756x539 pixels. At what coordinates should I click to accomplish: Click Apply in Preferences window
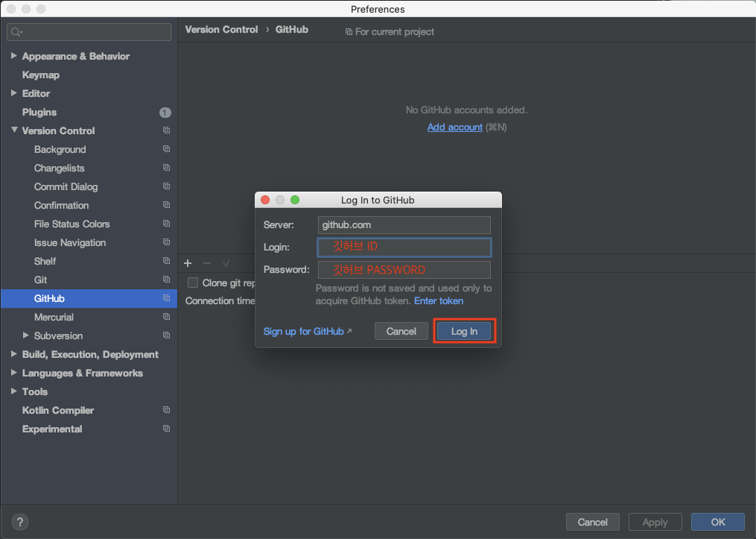pyautogui.click(x=655, y=522)
